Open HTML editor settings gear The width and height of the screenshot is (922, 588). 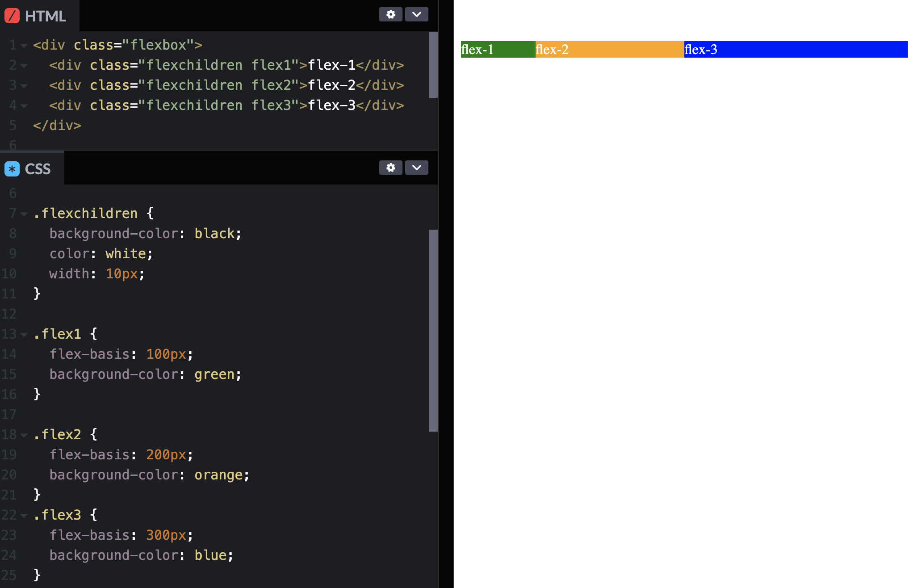click(x=390, y=14)
